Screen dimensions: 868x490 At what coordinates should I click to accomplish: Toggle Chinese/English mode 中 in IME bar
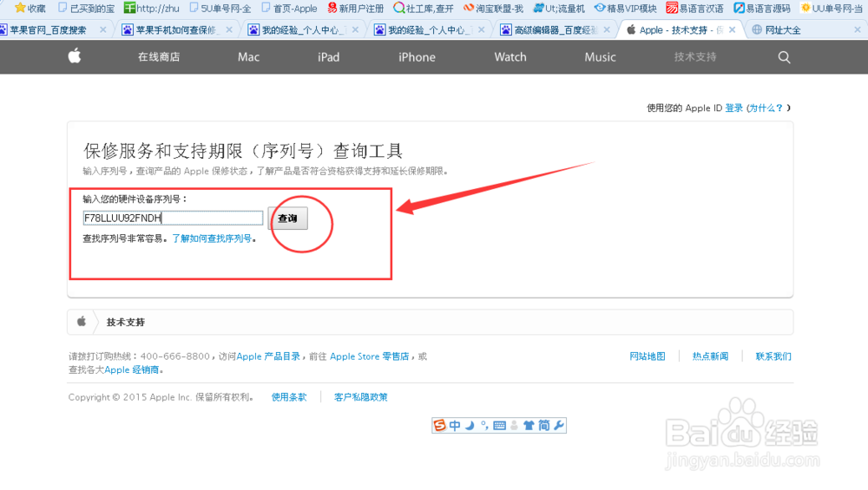455,425
